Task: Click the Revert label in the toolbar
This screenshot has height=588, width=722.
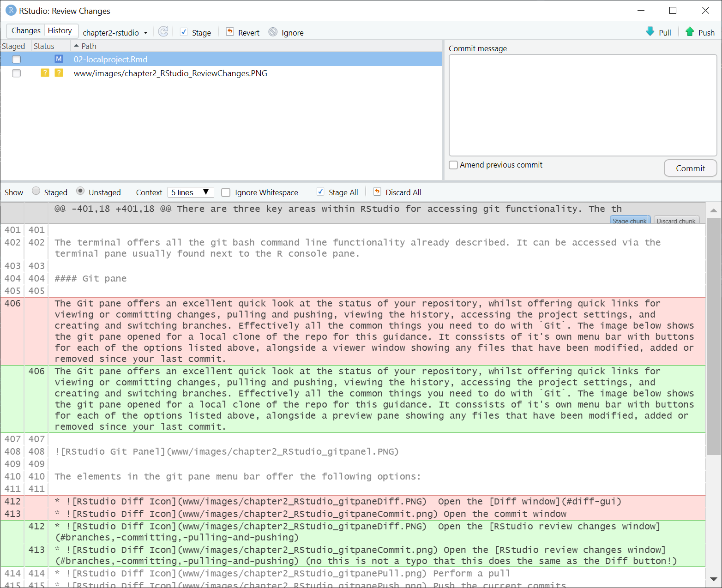Action: tap(248, 33)
